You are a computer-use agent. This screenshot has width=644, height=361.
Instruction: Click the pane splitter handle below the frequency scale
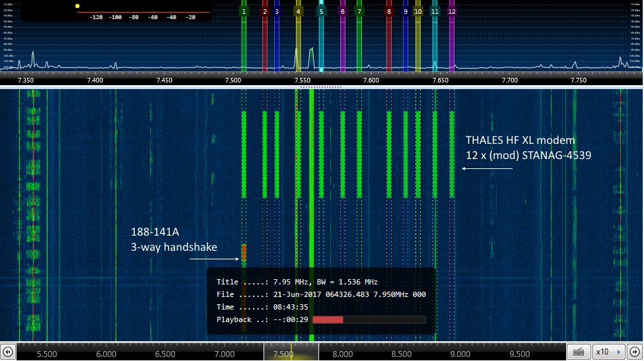[321, 87]
